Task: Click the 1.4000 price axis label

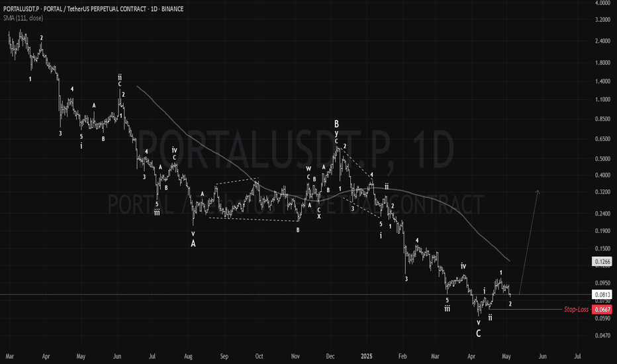Action: pos(602,81)
